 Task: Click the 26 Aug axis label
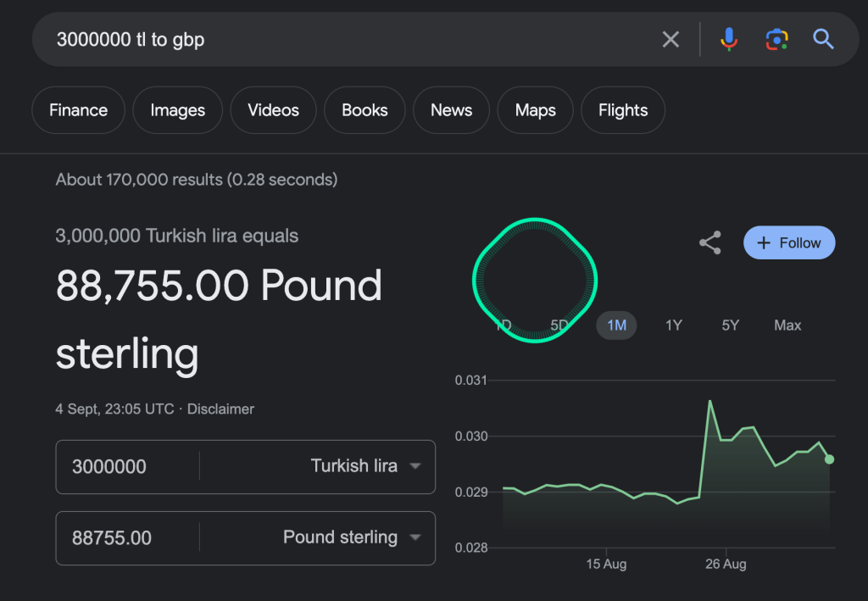tap(726, 564)
